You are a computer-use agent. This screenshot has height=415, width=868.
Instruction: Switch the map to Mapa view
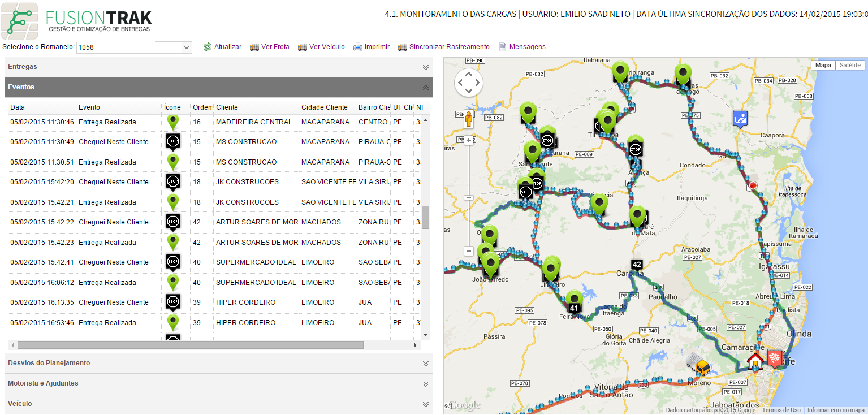point(823,65)
